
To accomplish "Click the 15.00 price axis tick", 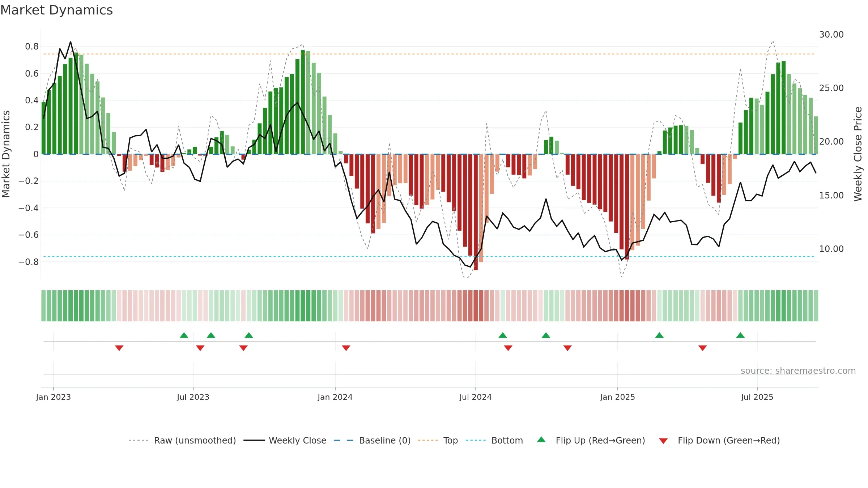I will tap(831, 195).
